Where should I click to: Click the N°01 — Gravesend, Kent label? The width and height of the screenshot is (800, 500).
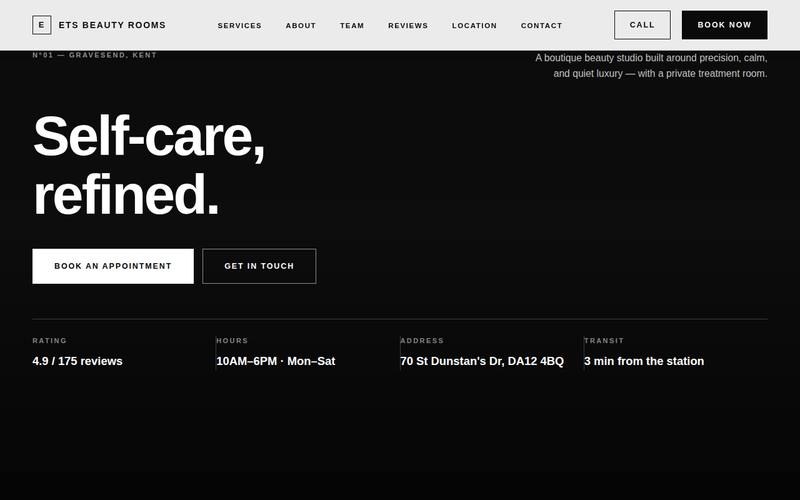click(94, 55)
